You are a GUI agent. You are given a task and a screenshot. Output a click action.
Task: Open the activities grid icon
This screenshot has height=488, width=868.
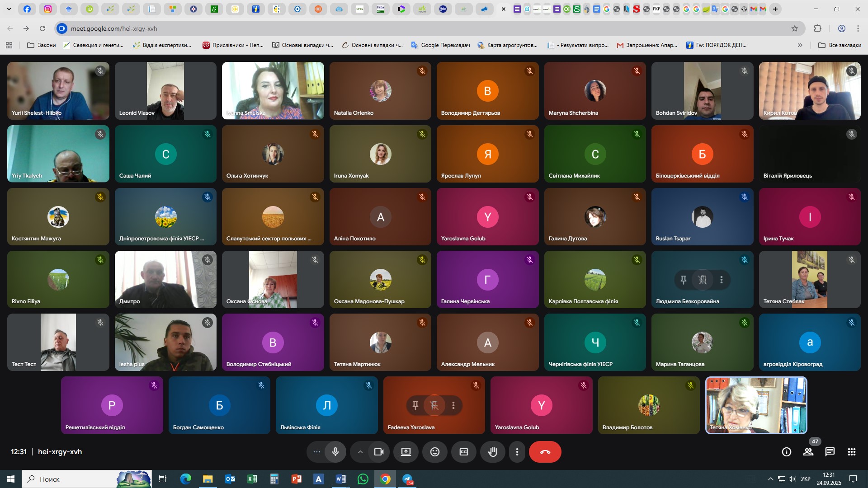click(851, 452)
